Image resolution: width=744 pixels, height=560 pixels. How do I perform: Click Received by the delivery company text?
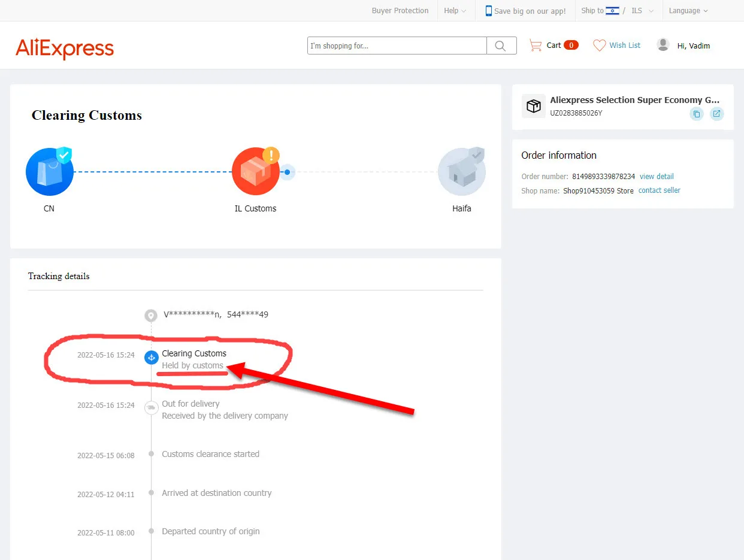[225, 416]
